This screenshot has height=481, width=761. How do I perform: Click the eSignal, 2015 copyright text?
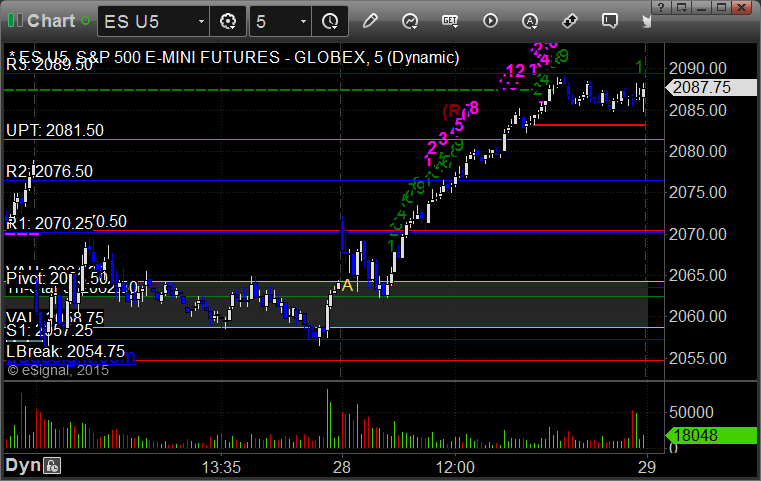(x=58, y=370)
